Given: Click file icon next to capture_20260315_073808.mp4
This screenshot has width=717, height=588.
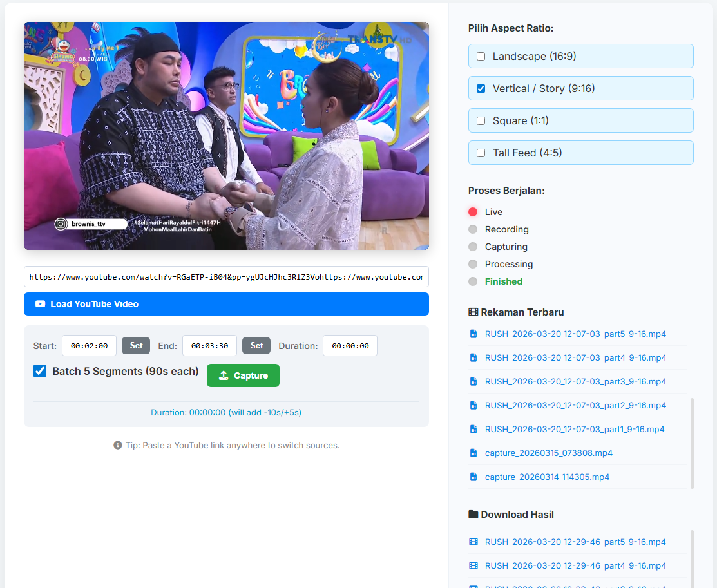Looking at the screenshot, I should pyautogui.click(x=473, y=453).
